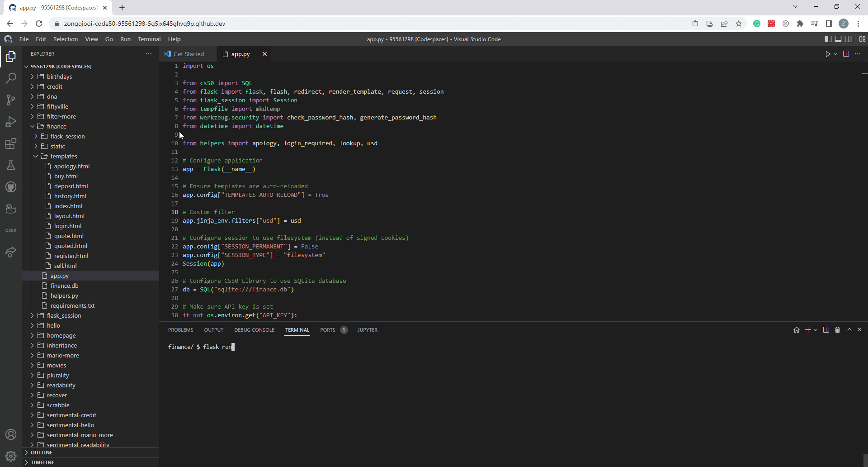Maximize the panel size with caret icon
The image size is (868, 467).
point(849,330)
